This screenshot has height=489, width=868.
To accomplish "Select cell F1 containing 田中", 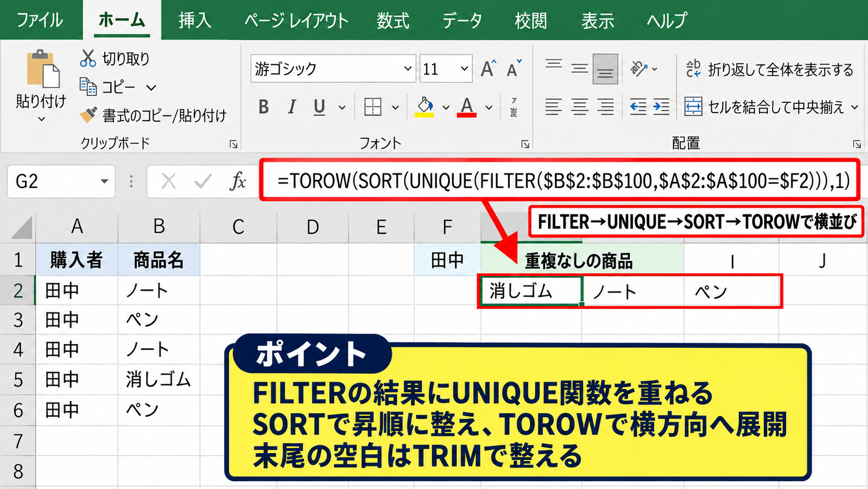I will tap(447, 260).
